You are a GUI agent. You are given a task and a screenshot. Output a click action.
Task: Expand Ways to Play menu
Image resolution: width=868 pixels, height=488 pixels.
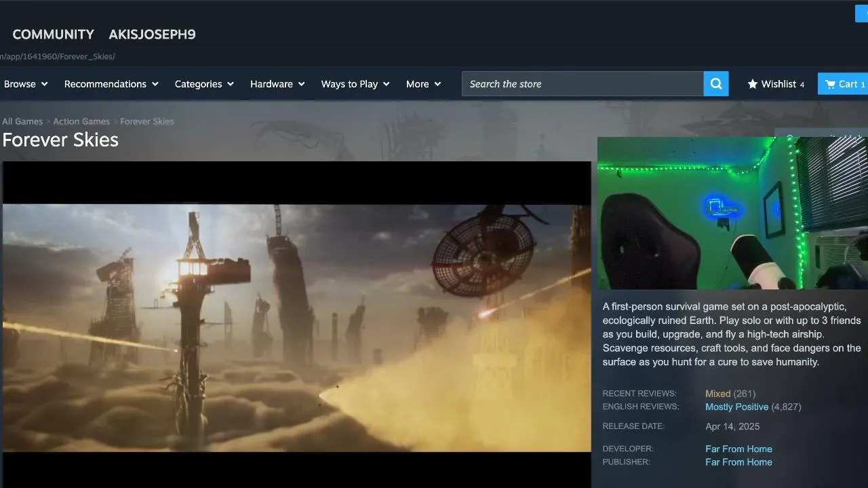pyautogui.click(x=355, y=84)
